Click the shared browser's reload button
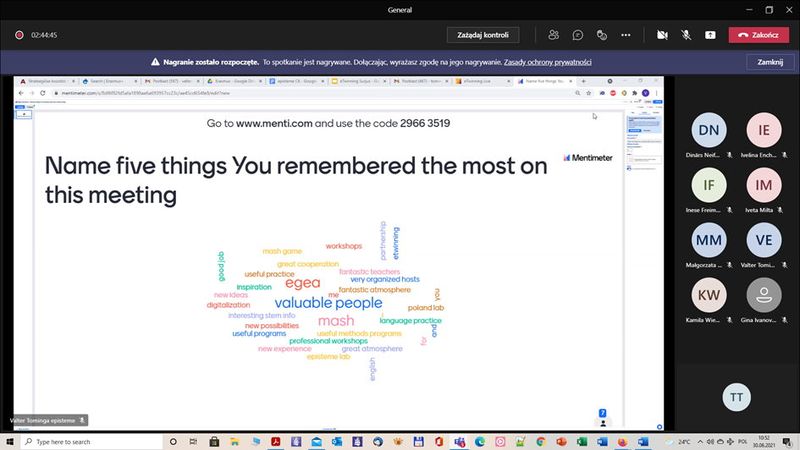This screenshot has height=450, width=800. point(43,93)
